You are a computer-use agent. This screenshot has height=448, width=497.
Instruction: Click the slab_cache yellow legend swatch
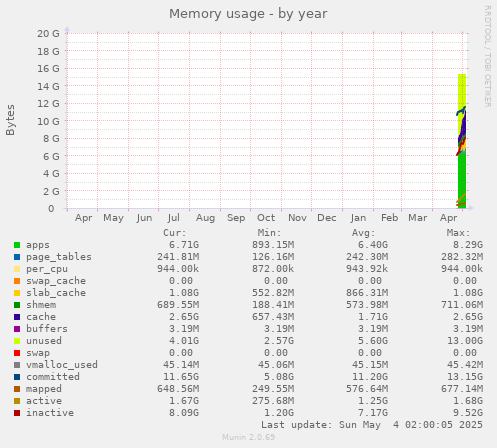(x=17, y=293)
